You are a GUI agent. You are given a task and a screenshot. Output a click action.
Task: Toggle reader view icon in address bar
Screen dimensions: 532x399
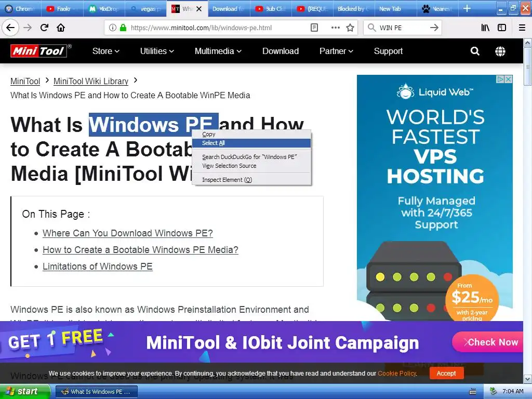tap(314, 28)
